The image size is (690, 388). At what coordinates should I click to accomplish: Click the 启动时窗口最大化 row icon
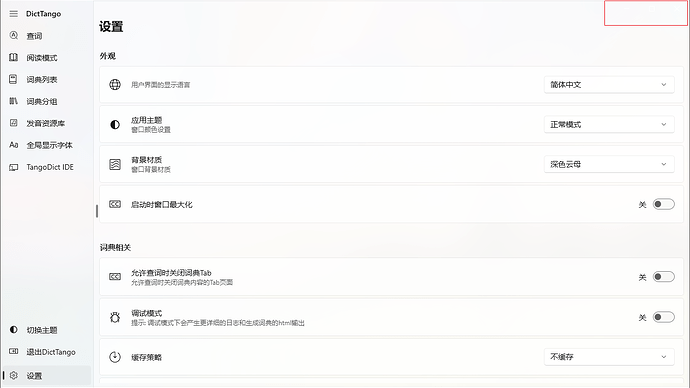coord(115,204)
